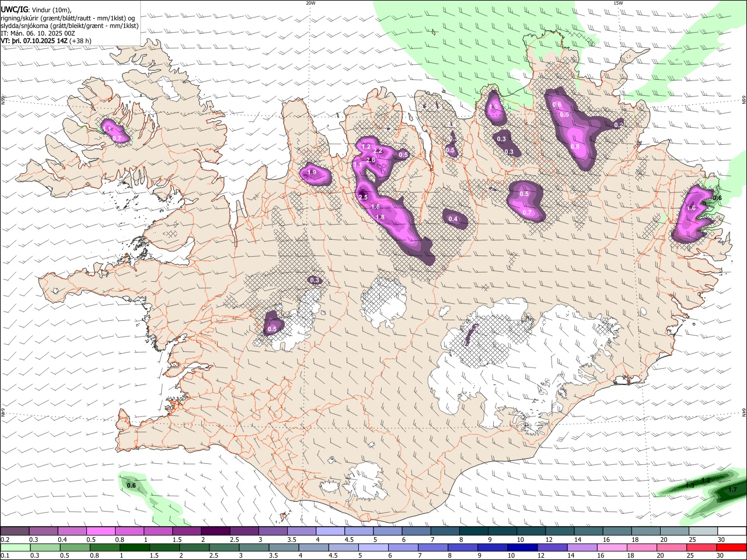Click the '0.4' value inside the central map blob

click(453, 219)
